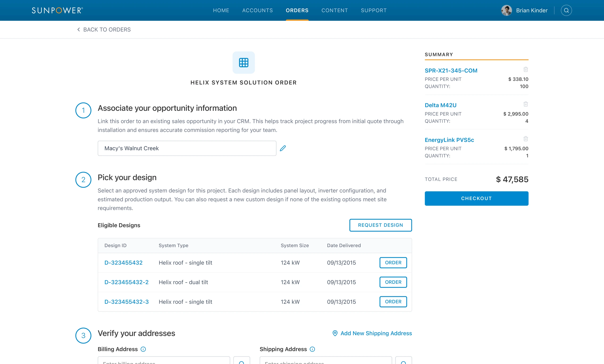Click Brian Kinder's profile avatar
604x364 pixels.
pyautogui.click(x=506, y=10)
